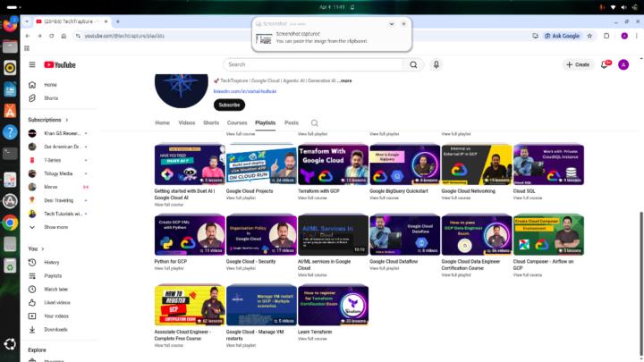Open Google Cloud Dataflow playlist thumbnail

point(404,235)
